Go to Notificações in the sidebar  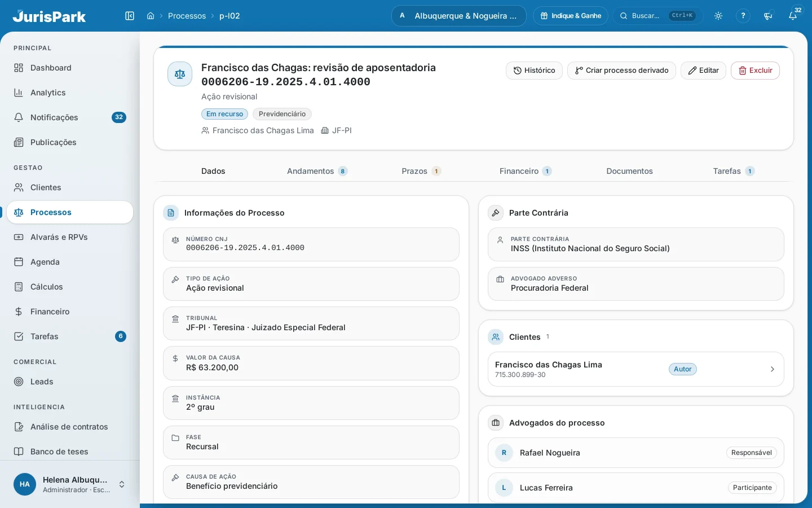[x=70, y=117]
